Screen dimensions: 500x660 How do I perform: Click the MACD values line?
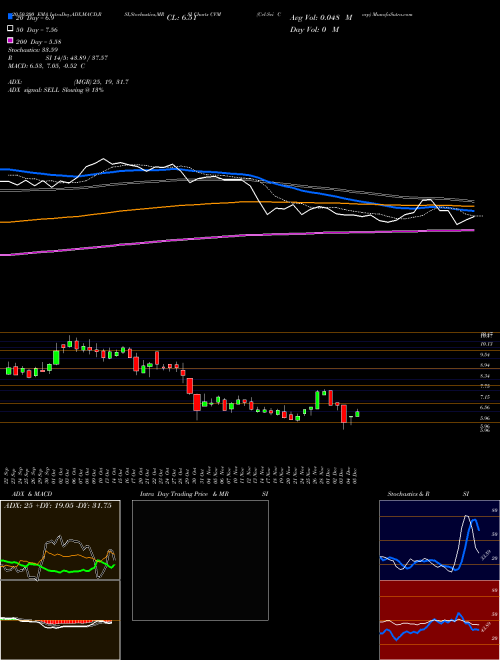(x=46, y=66)
